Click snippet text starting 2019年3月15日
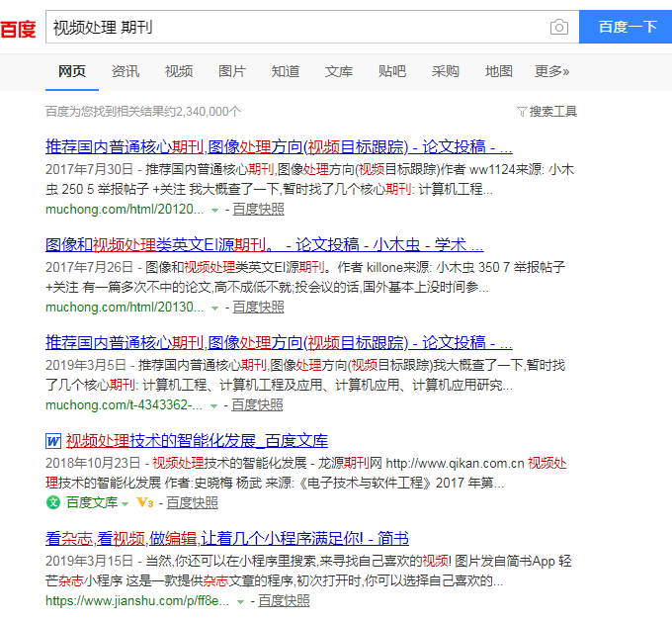This screenshot has height=621, width=672. tap(308, 571)
